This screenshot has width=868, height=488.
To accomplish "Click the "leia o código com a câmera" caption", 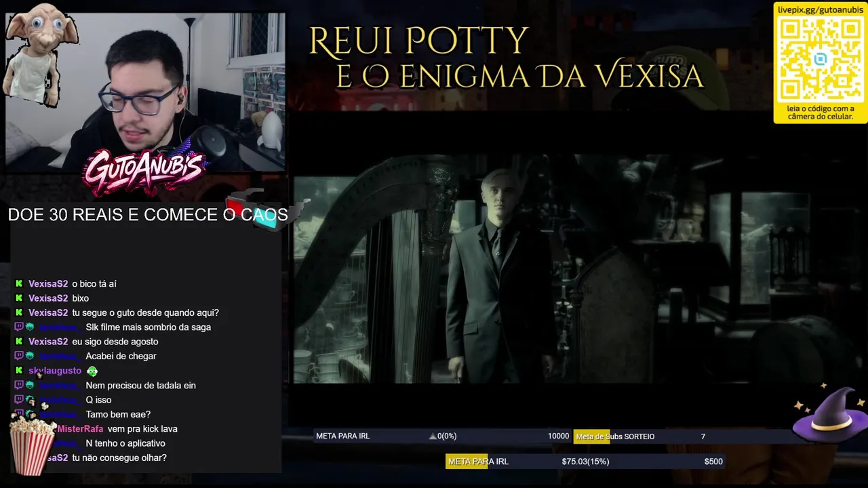I will pos(821,113).
